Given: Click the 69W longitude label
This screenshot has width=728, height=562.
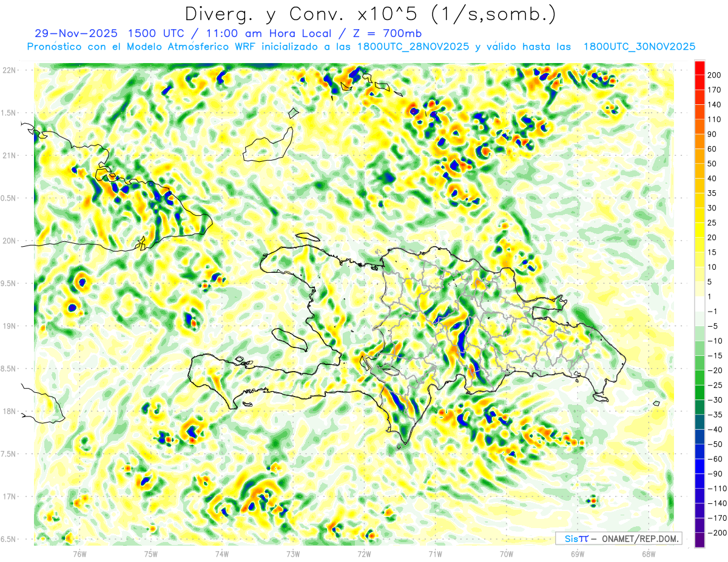Looking at the screenshot, I should pyautogui.click(x=578, y=554).
